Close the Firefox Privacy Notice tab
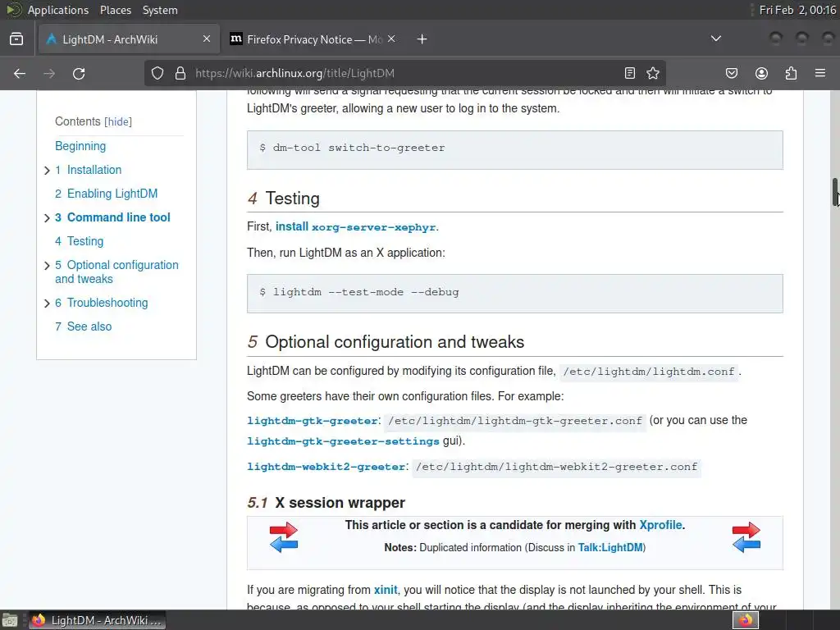 [x=391, y=39]
